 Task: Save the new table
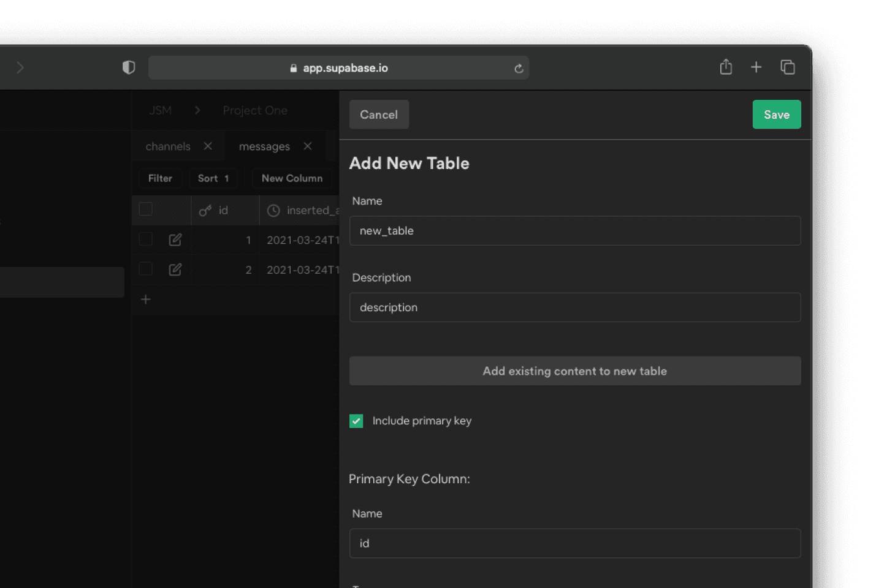coord(776,115)
